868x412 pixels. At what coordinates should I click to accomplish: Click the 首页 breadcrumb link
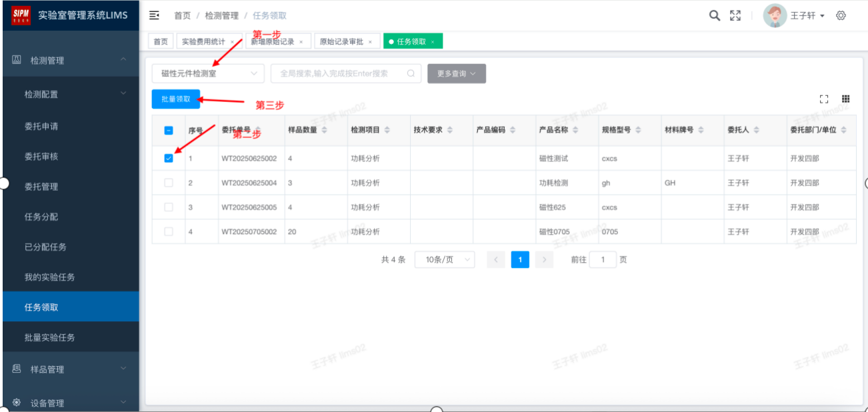pos(182,15)
